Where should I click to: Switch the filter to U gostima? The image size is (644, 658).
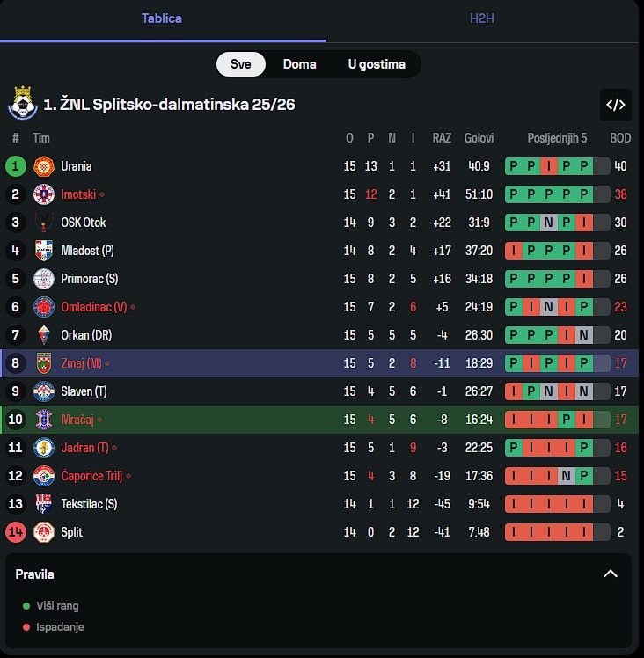pyautogui.click(x=377, y=64)
